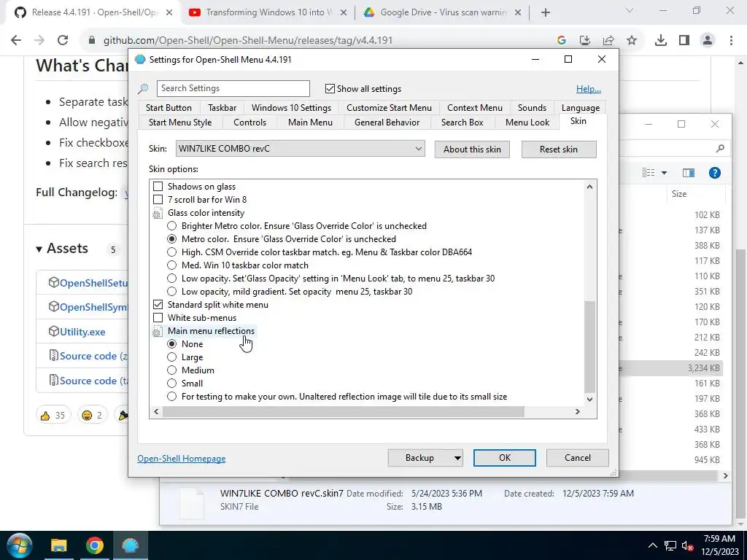
Task: Click skin options horizontal scrollbar thumb
Action: [344, 411]
